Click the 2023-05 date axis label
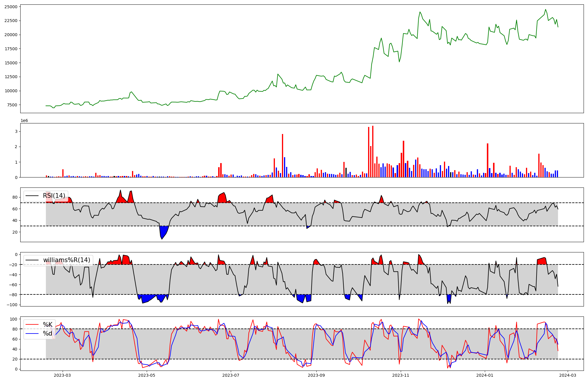The image size is (588, 382). [146, 375]
